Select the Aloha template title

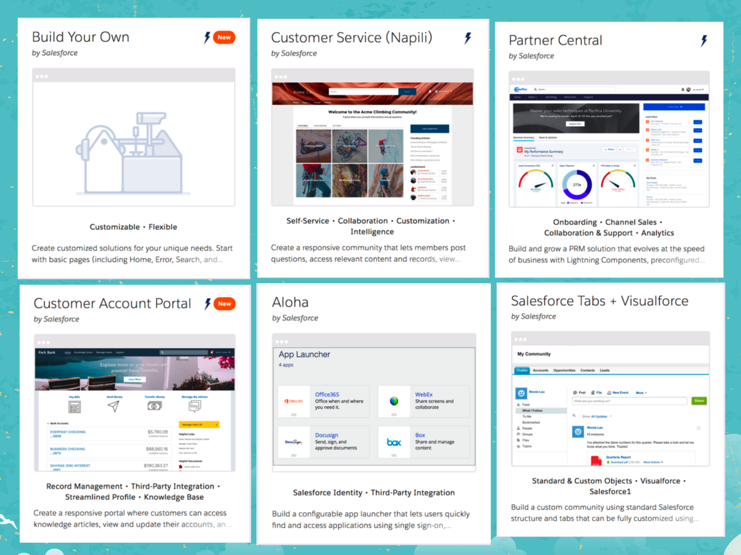(x=290, y=302)
